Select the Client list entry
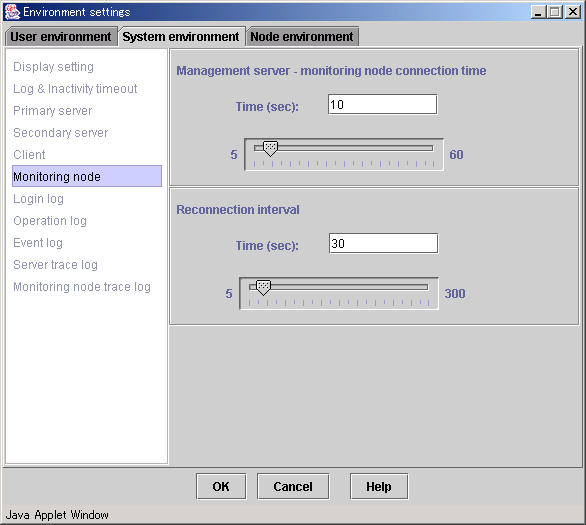 coord(29,155)
